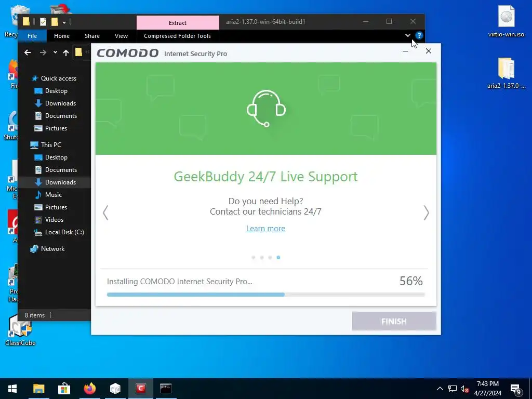The image size is (532, 399).
Task: Open the File menu in File Explorer
Action: pyautogui.click(x=32, y=36)
